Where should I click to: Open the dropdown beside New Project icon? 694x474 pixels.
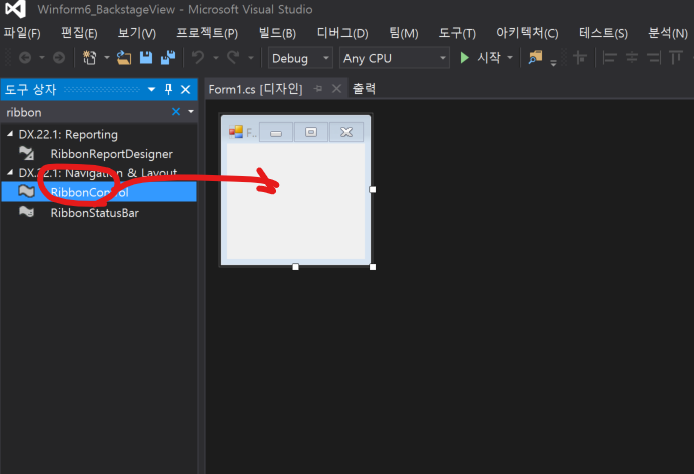tap(107, 58)
